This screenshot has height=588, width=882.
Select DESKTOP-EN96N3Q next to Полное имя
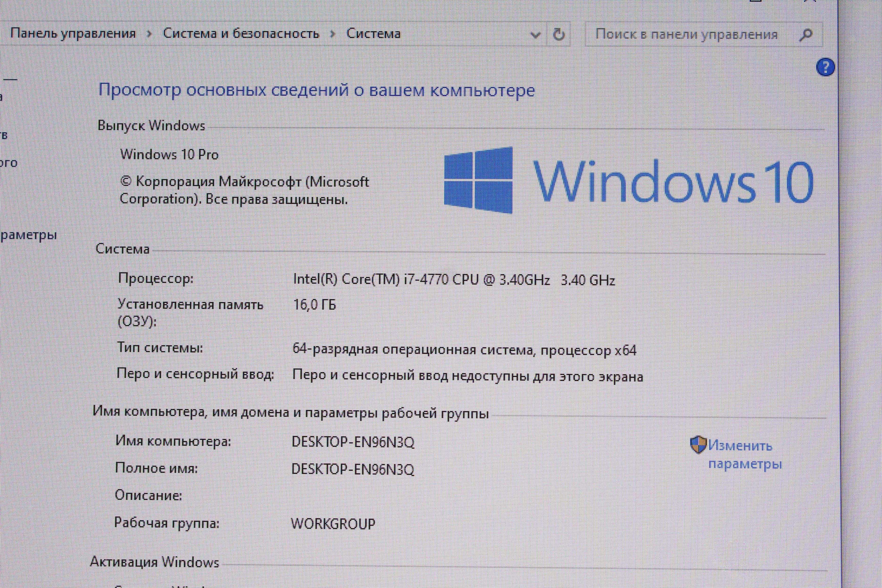click(353, 469)
